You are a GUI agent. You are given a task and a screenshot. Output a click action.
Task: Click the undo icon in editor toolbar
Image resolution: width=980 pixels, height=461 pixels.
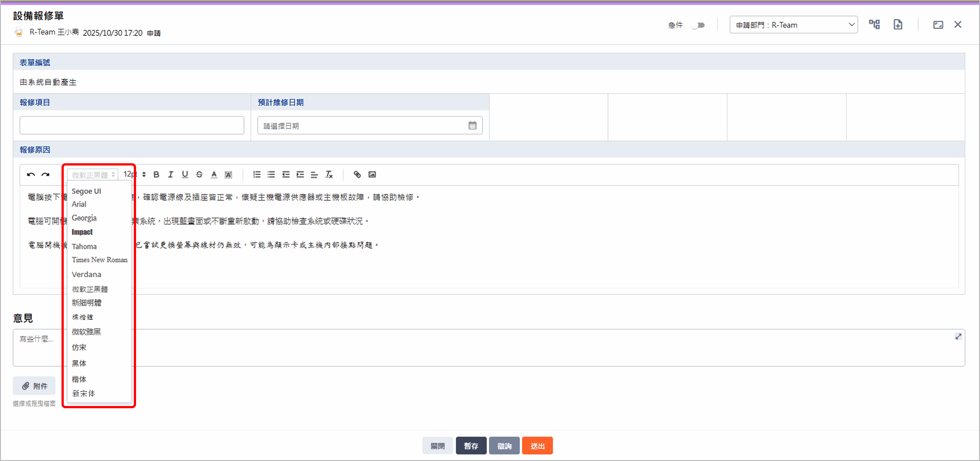coord(31,174)
